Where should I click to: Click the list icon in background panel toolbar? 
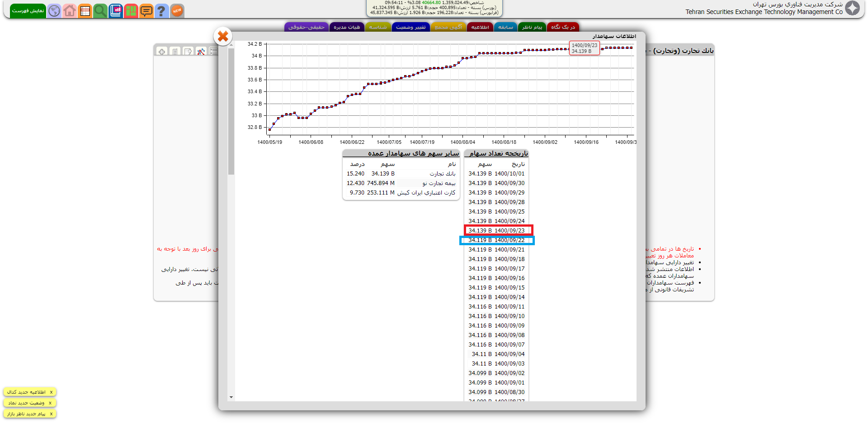pos(214,52)
